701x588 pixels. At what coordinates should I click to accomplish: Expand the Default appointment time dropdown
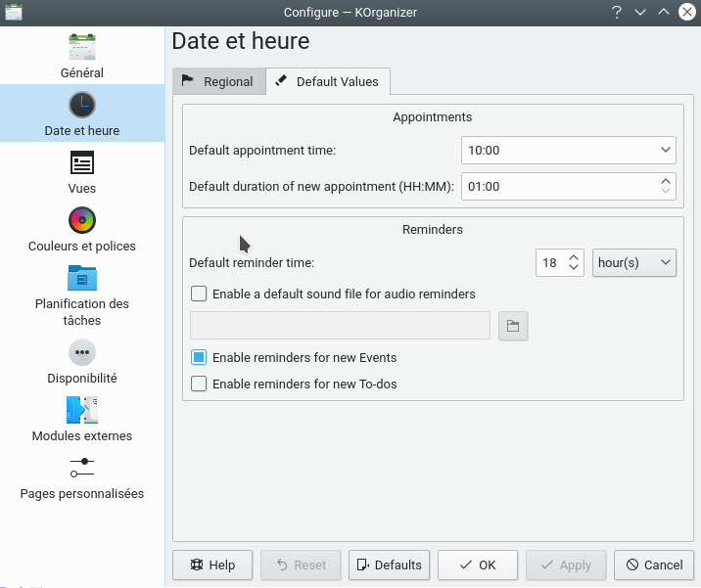point(568,151)
